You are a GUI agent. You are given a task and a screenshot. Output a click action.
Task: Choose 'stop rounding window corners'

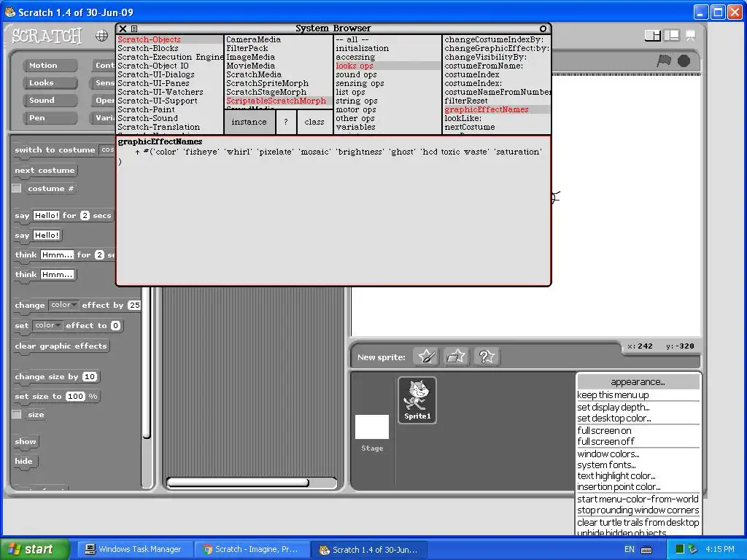click(x=638, y=510)
